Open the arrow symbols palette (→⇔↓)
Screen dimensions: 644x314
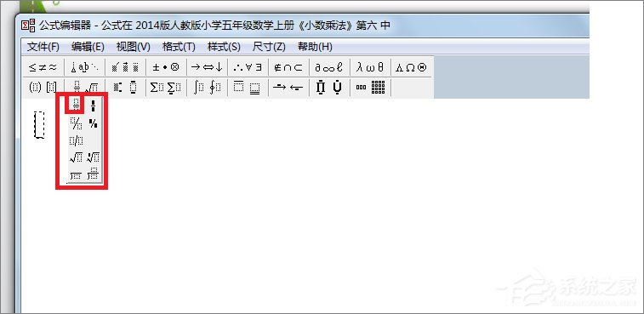pos(207,67)
